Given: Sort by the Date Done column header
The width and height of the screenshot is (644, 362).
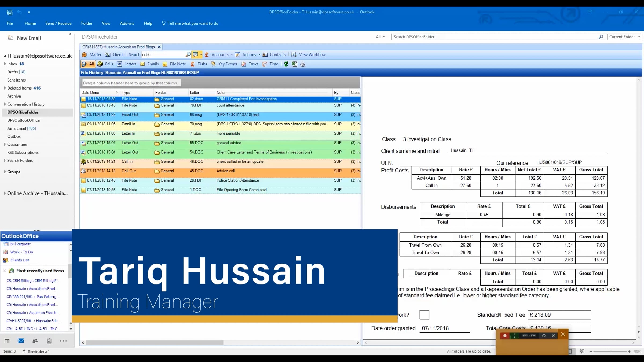Looking at the screenshot, I should [x=100, y=93].
